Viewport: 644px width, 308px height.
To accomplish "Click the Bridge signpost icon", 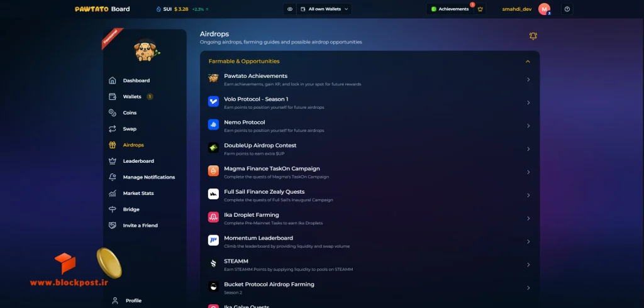I will [x=112, y=209].
